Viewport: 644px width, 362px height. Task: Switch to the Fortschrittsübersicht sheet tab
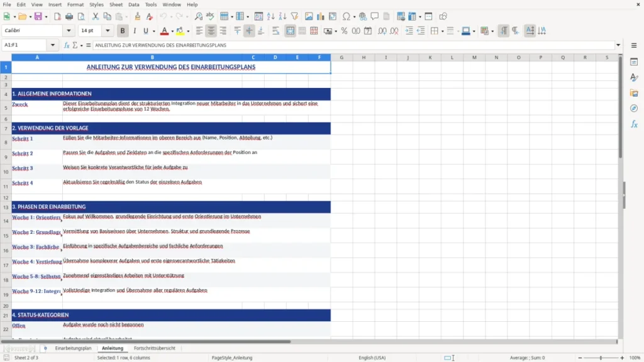(x=155, y=348)
